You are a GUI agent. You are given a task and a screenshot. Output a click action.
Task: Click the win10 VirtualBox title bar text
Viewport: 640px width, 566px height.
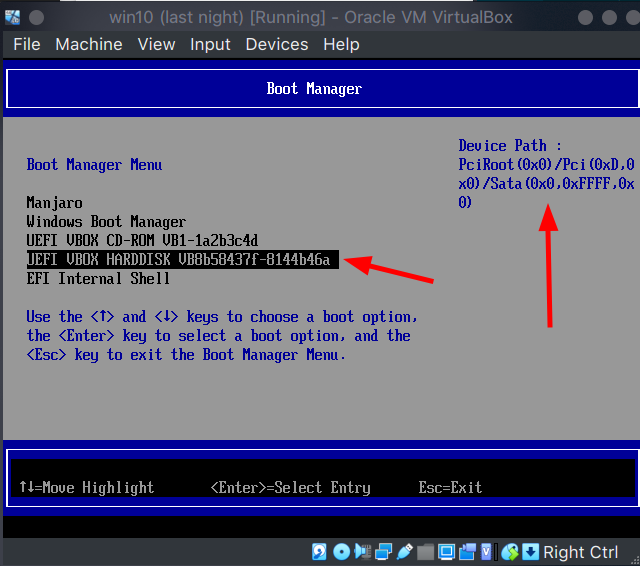tap(311, 18)
